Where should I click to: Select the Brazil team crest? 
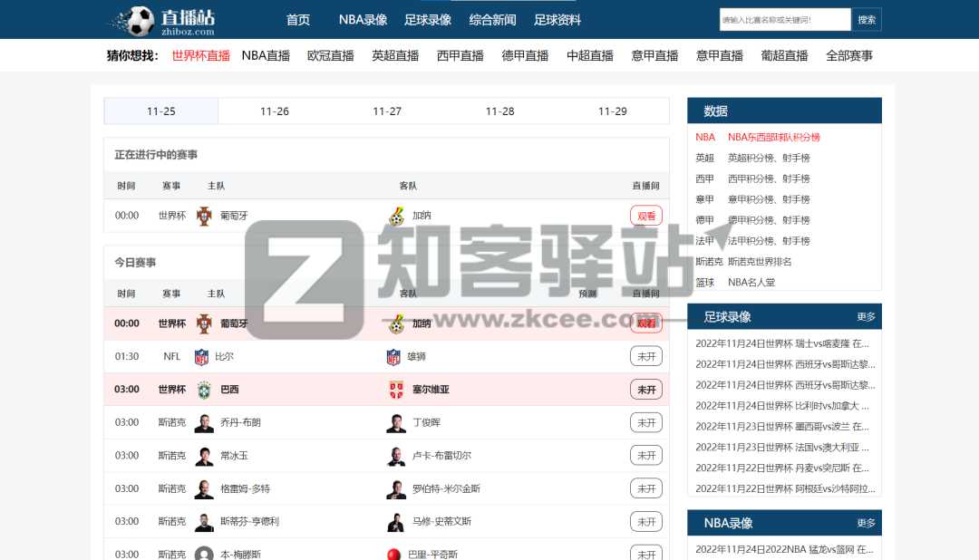[x=204, y=389]
